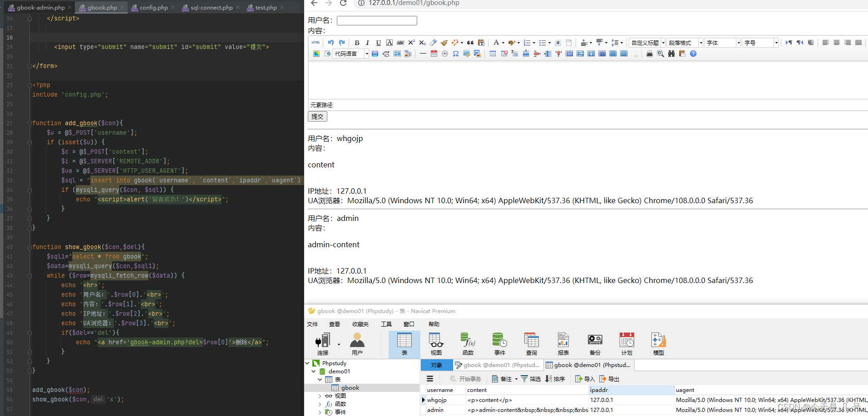
Task: Open the ordered list dropdown
Action: (534, 43)
